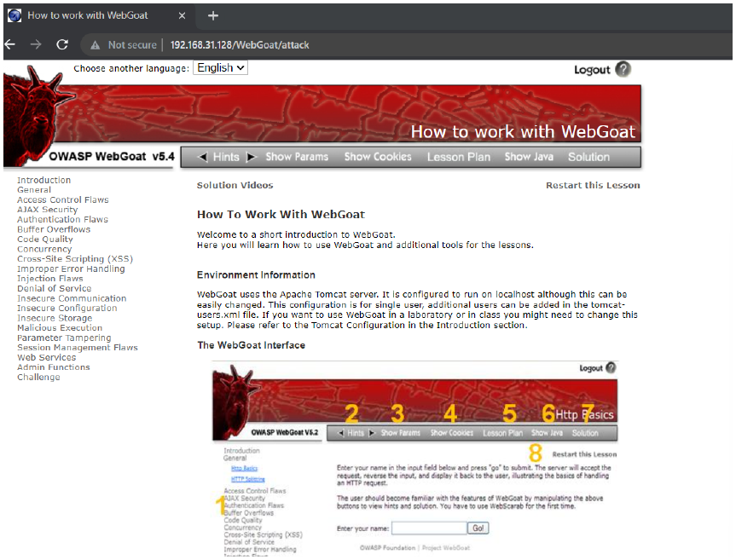Click the address bar URL
The image size is (736, 560).
[x=240, y=45]
